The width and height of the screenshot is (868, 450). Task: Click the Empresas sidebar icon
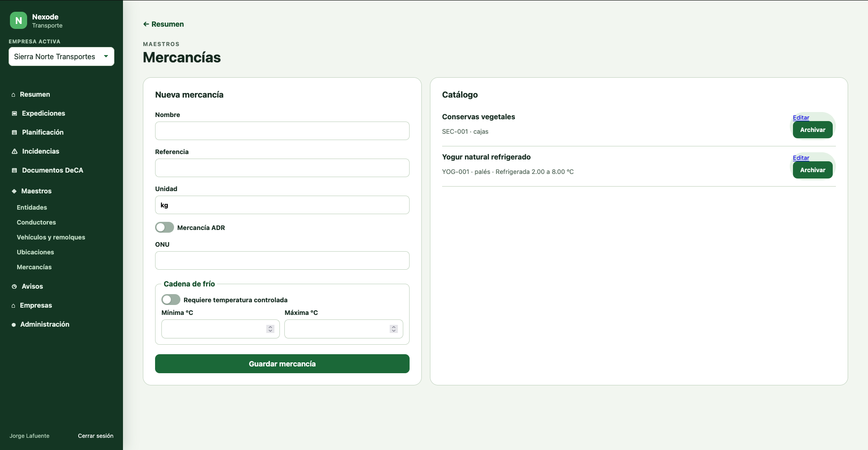(14, 306)
